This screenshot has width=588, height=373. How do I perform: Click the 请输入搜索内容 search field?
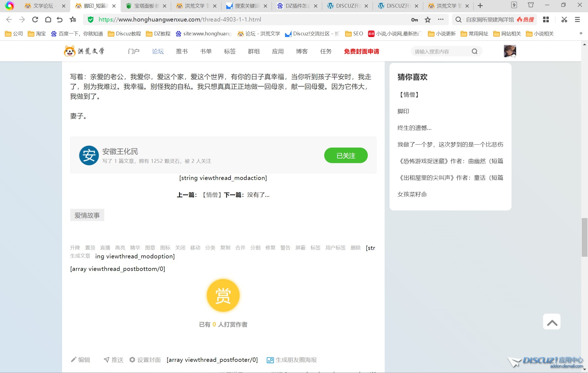coord(438,51)
